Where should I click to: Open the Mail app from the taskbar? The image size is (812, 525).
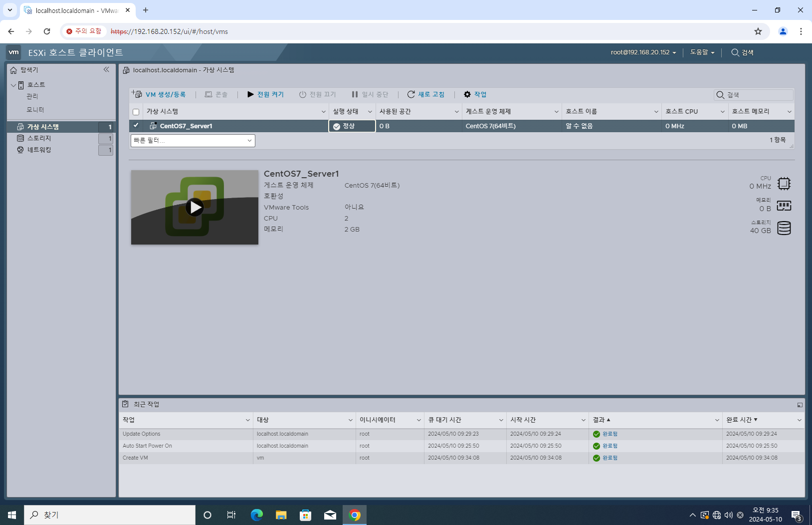coord(330,515)
